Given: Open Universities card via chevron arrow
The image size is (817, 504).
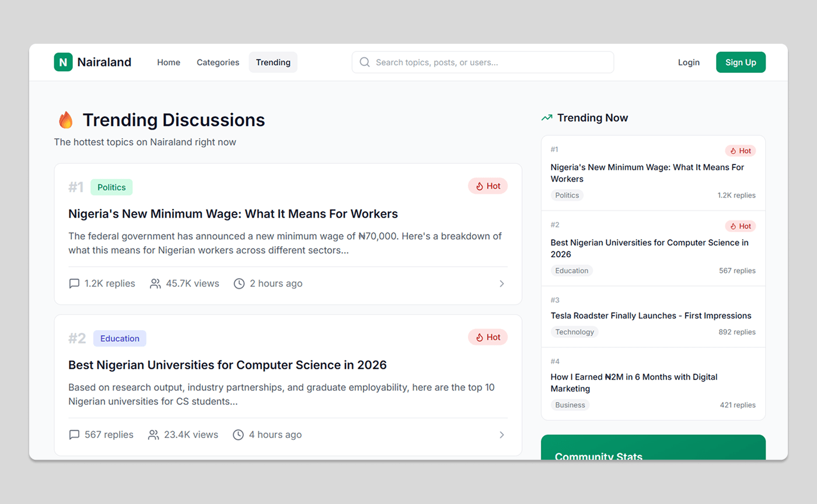Looking at the screenshot, I should coord(502,435).
